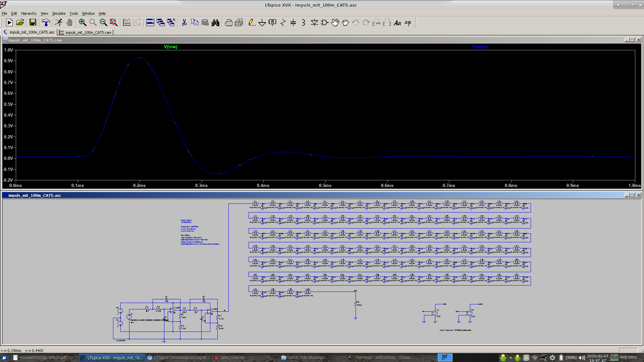This screenshot has width=644, height=362.
Task: Switch to impuls_mit_100m_CAT5.raw tab
Action: pos(86,32)
